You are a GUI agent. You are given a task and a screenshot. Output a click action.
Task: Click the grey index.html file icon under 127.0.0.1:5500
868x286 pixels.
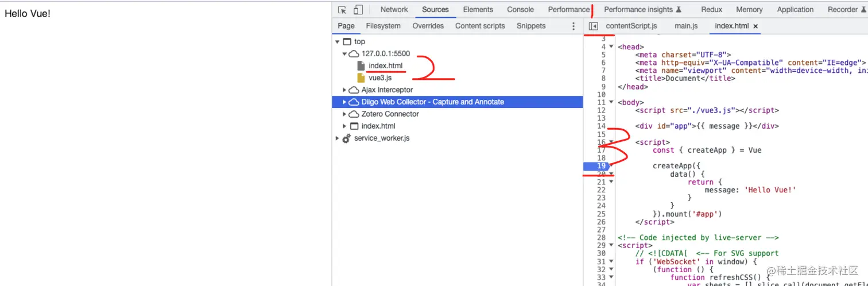[361, 65]
